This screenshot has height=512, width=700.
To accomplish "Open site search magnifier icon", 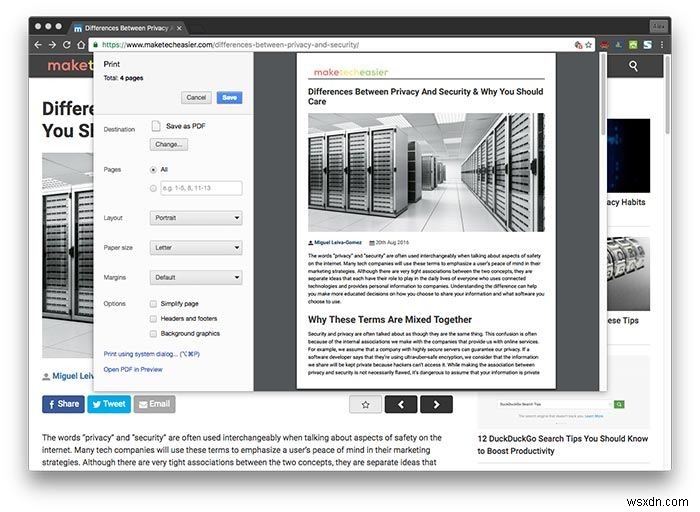I will 633,66.
